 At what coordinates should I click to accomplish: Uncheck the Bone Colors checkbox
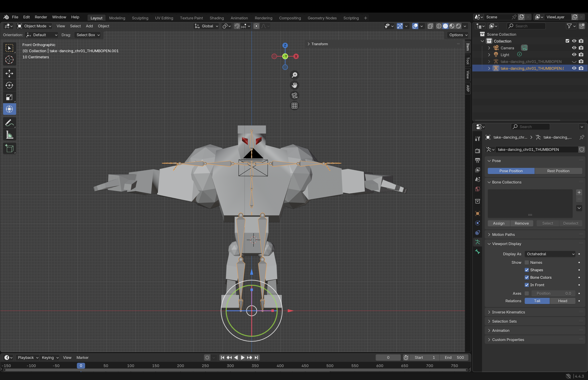(527, 277)
